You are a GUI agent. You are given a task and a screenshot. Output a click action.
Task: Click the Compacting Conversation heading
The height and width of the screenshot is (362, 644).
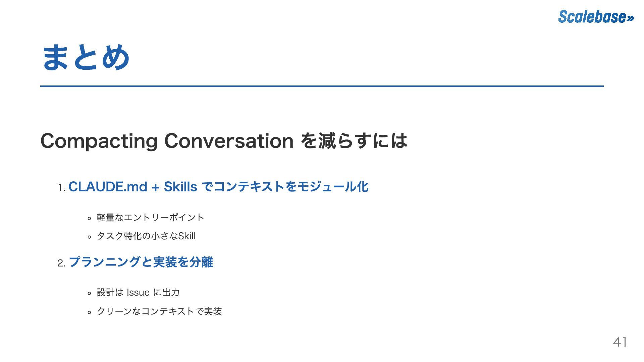pos(224,140)
